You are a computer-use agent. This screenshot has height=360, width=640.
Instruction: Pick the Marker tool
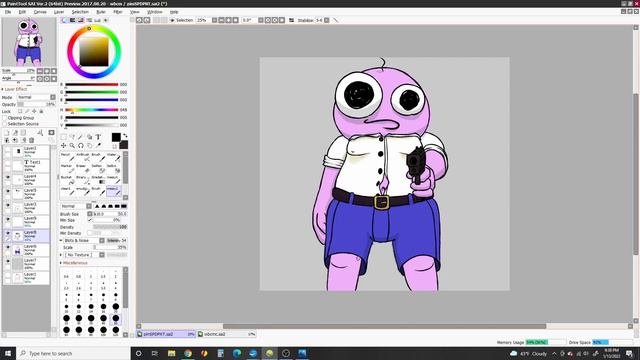point(67,169)
